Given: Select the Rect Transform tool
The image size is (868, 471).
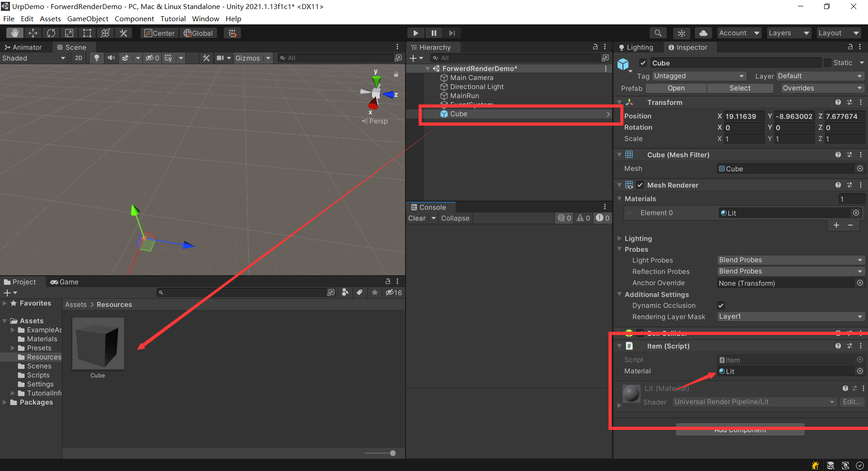Looking at the screenshot, I should (87, 33).
